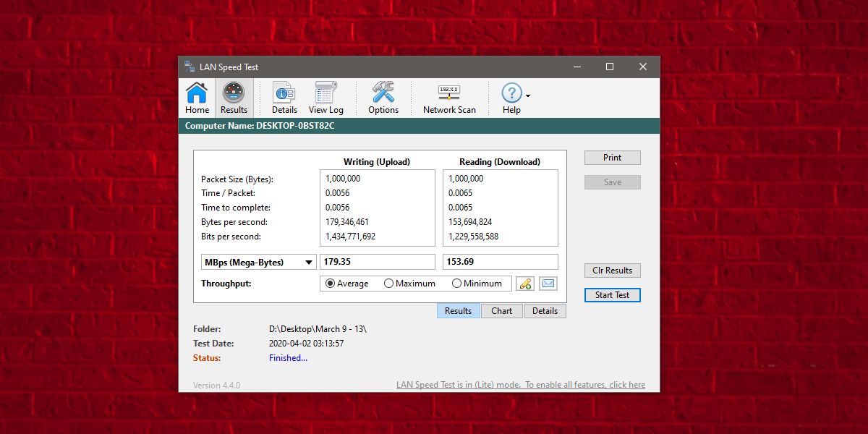Click the upload speed field 179.35
The height and width of the screenshot is (434, 868).
(x=378, y=262)
